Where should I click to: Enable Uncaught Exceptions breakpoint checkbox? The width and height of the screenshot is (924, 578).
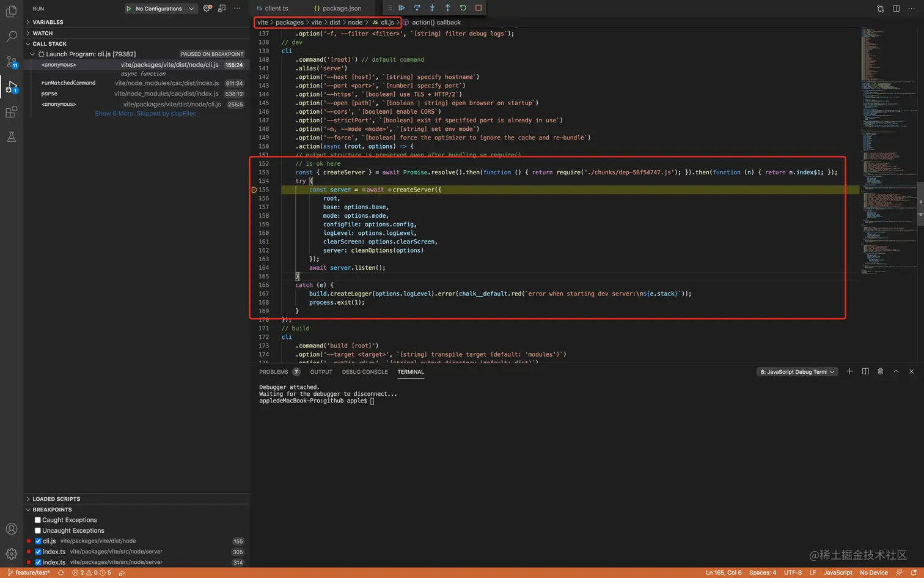38,530
